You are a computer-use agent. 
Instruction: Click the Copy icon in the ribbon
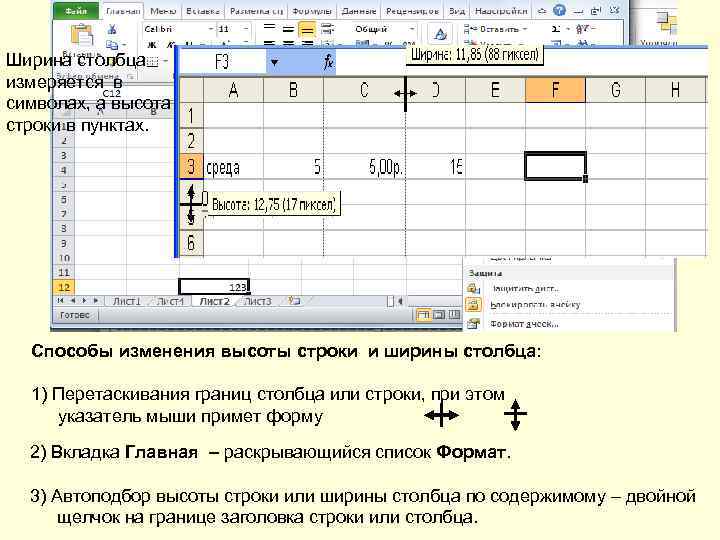point(112,45)
